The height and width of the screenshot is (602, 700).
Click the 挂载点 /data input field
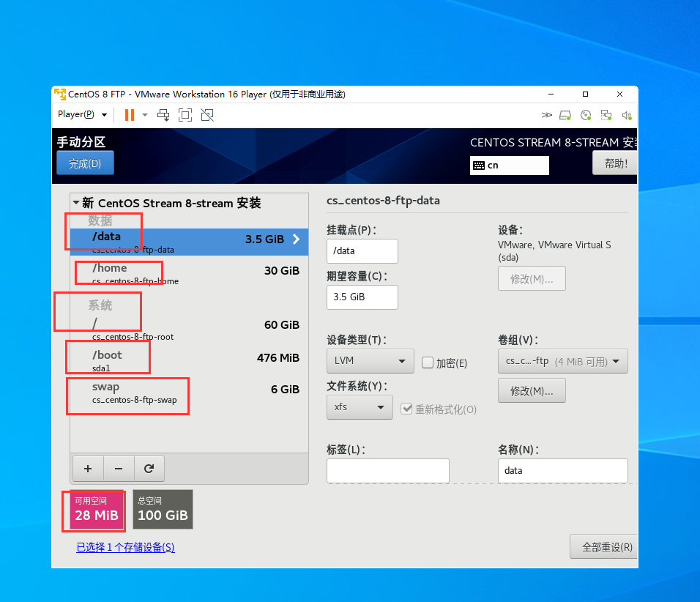pos(362,251)
